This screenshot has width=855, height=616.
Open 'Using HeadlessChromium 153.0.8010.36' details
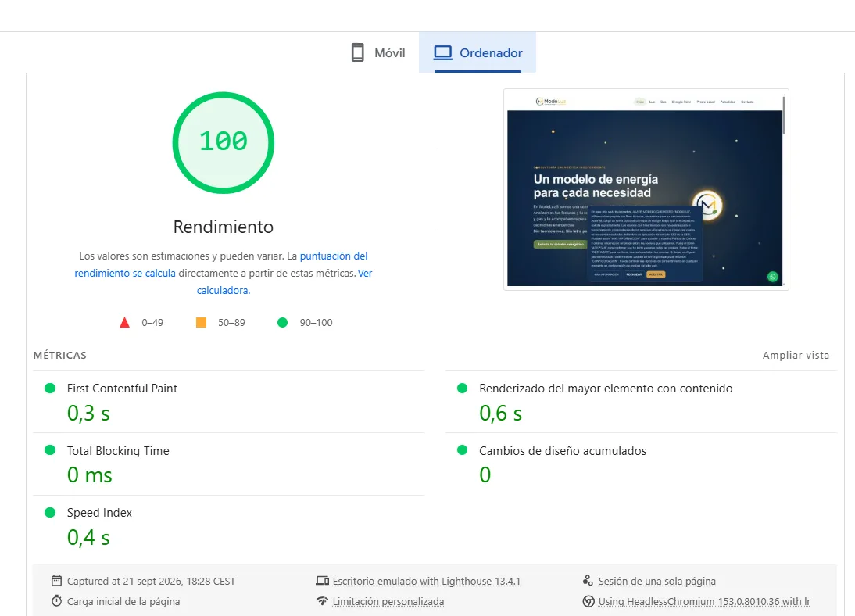coord(704,601)
